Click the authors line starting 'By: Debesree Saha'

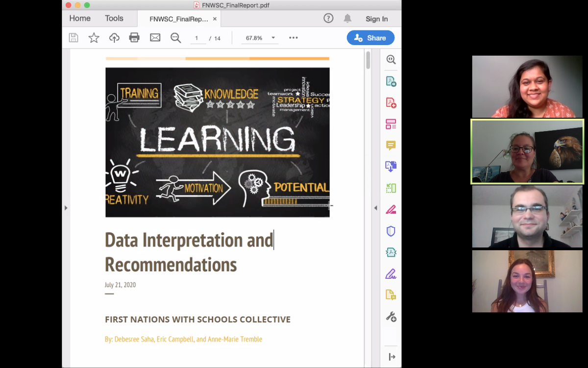click(184, 339)
